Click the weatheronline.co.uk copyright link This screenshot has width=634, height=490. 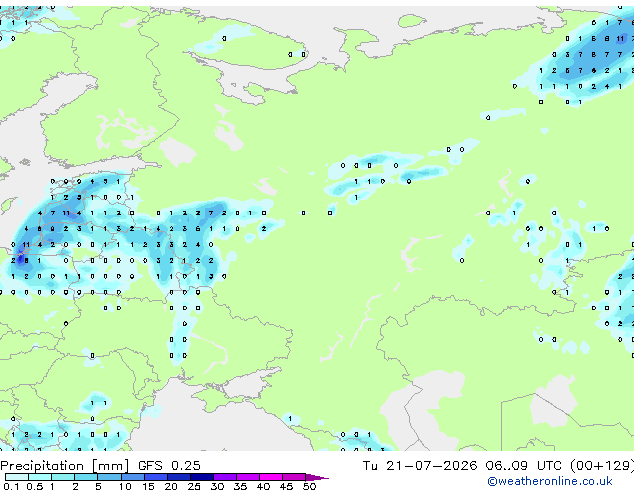(x=550, y=481)
